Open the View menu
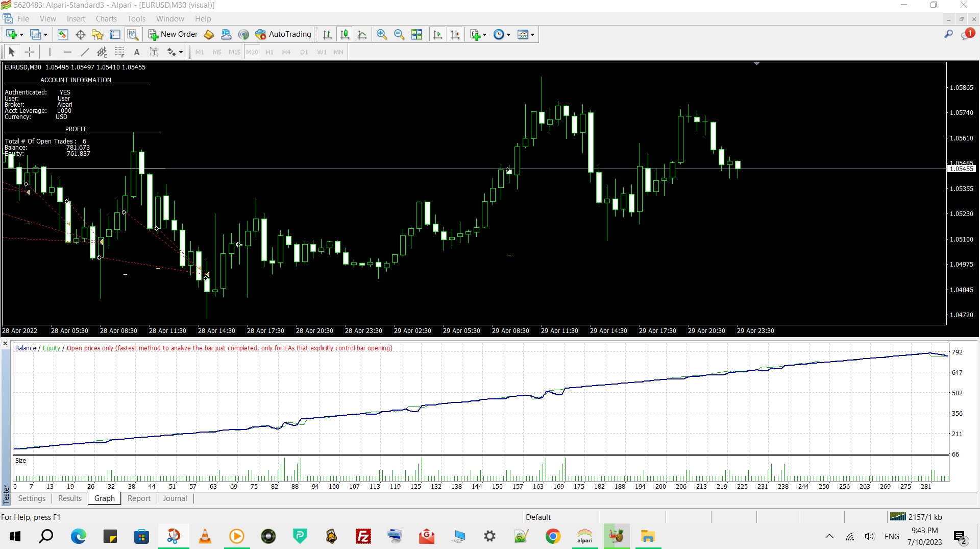The width and height of the screenshot is (980, 549). pyautogui.click(x=47, y=19)
